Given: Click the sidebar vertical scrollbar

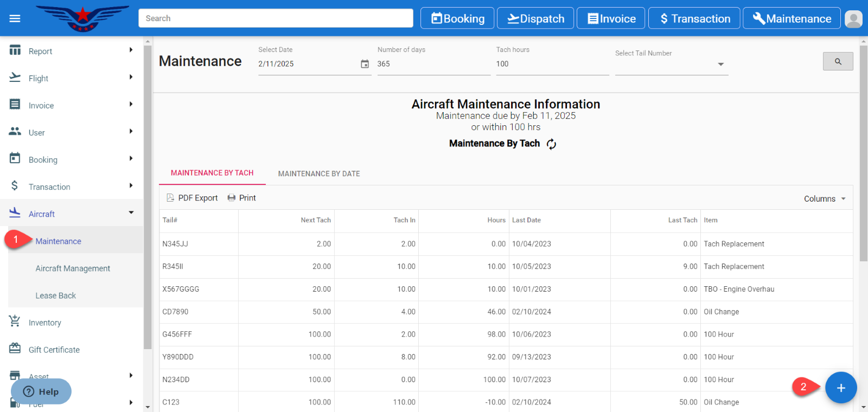Looking at the screenshot, I should (148, 195).
